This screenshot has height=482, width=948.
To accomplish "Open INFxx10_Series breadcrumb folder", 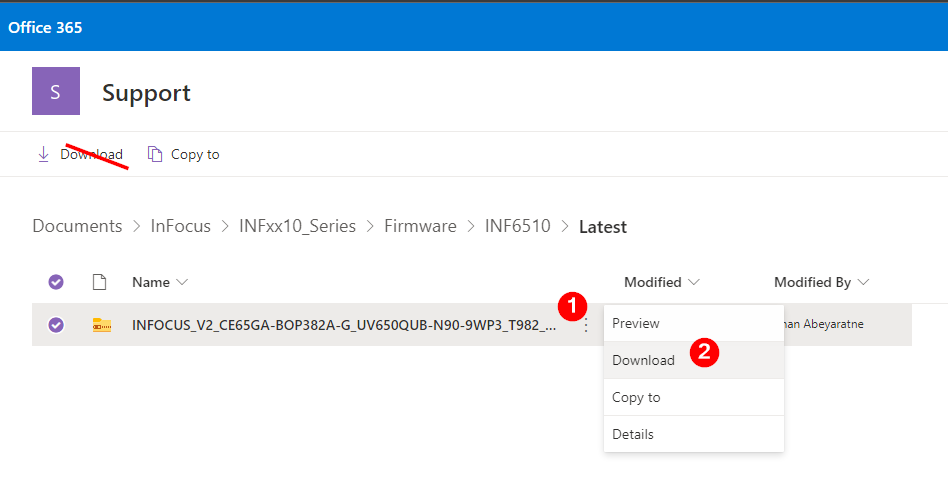I will click(297, 226).
